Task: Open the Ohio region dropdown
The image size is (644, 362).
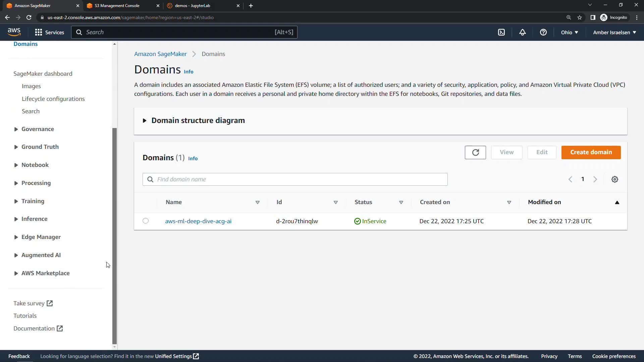Action: pos(569,33)
